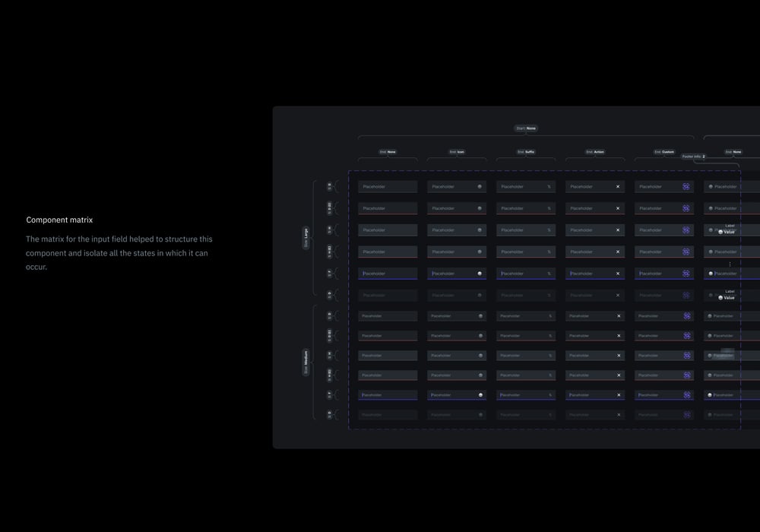Click the focused Placeholder input with blue underline
This screenshot has height=532, width=760.
click(x=388, y=273)
